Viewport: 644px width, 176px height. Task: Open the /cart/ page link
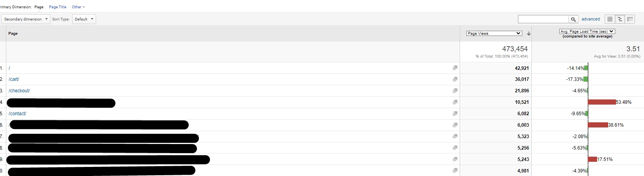(14, 79)
